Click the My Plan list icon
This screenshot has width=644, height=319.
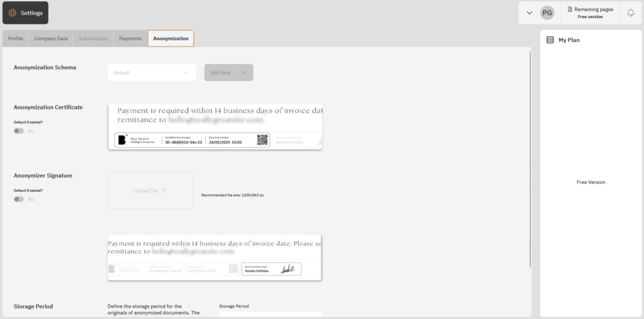coord(550,40)
